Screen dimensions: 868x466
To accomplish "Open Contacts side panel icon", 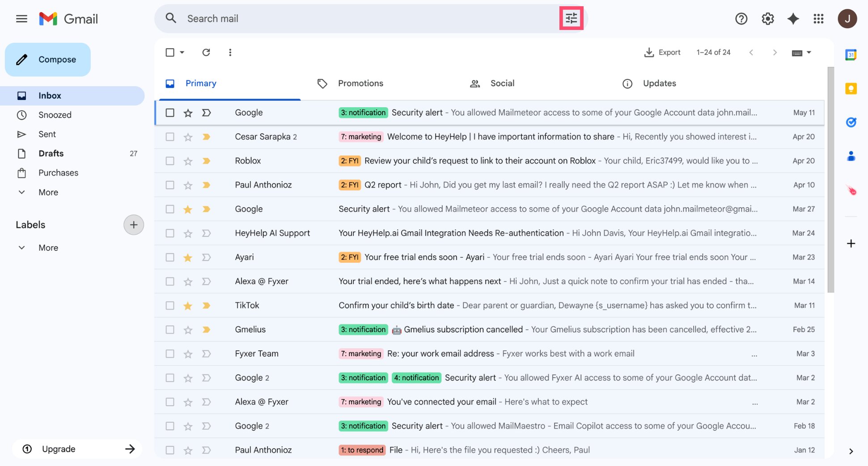I will [851, 156].
